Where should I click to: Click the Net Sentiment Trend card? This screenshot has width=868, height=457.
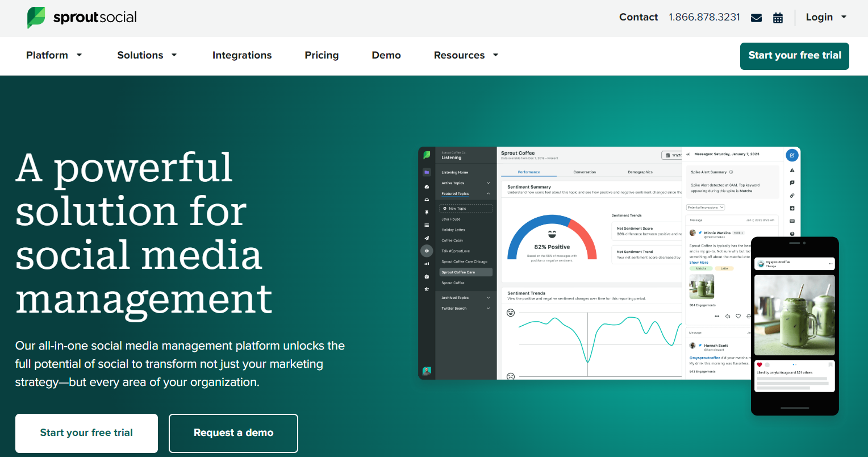(x=647, y=254)
